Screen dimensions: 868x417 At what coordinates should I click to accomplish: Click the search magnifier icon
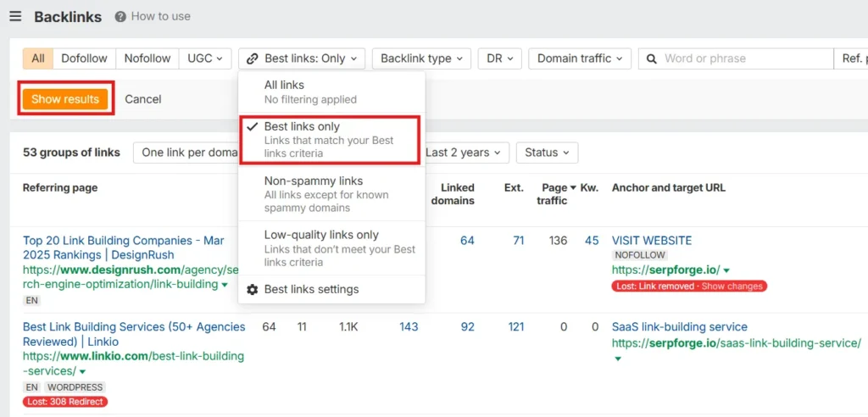[x=652, y=58]
